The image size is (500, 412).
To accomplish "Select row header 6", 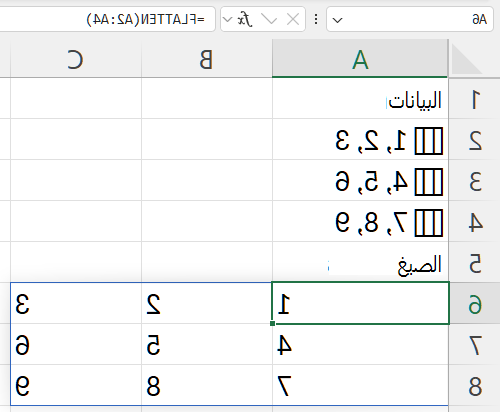I will [475, 304].
